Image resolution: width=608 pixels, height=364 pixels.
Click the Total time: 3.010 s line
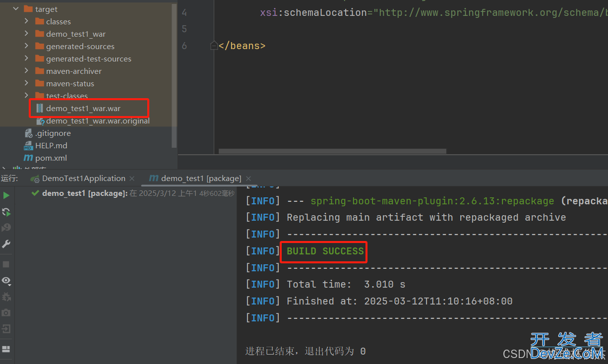346,284
